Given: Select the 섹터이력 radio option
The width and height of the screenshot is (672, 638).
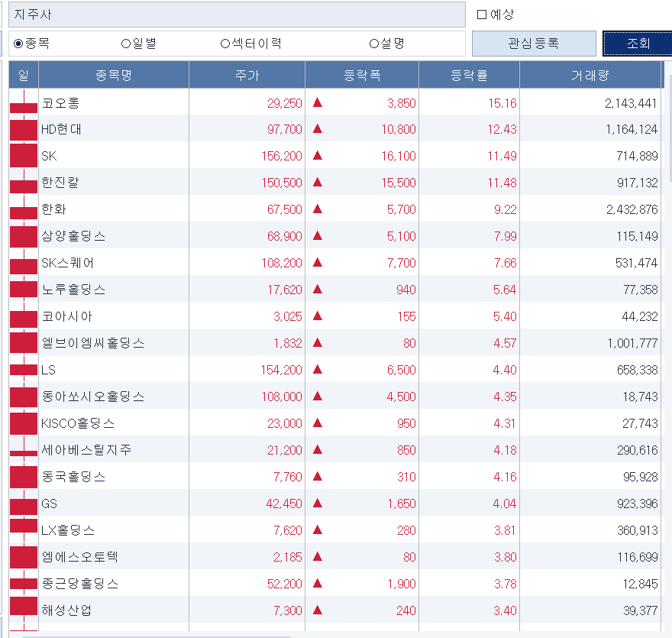Looking at the screenshot, I should (225, 44).
